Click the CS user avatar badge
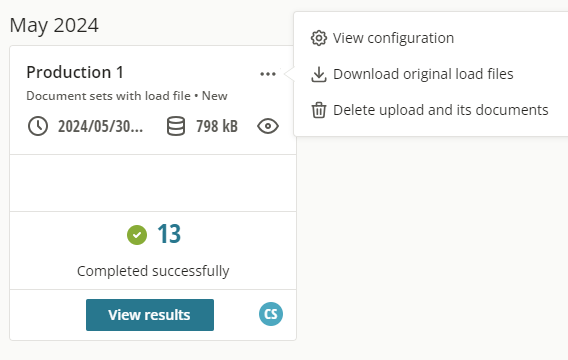Image resolution: width=568 pixels, height=360 pixels. coord(271,314)
